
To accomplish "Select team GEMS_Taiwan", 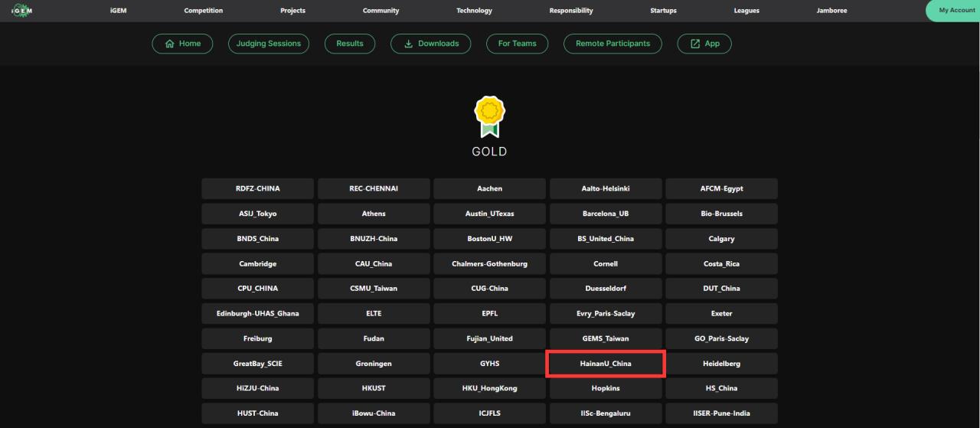I will pos(606,338).
